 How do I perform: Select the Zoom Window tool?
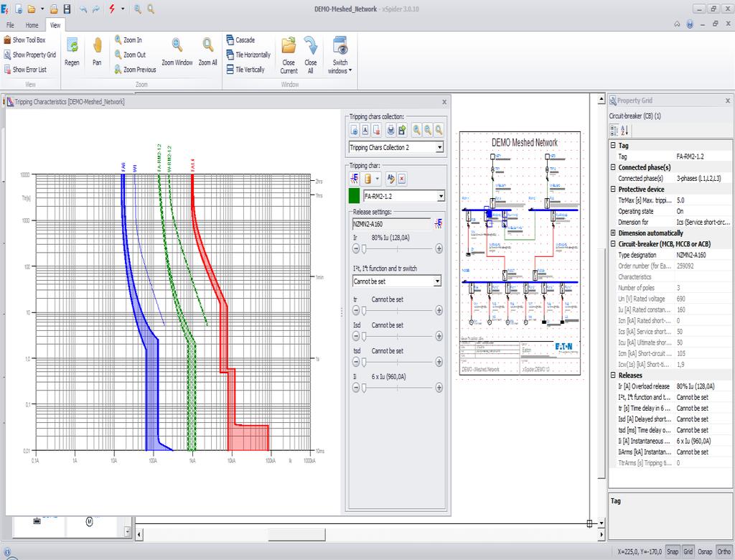[x=177, y=52]
